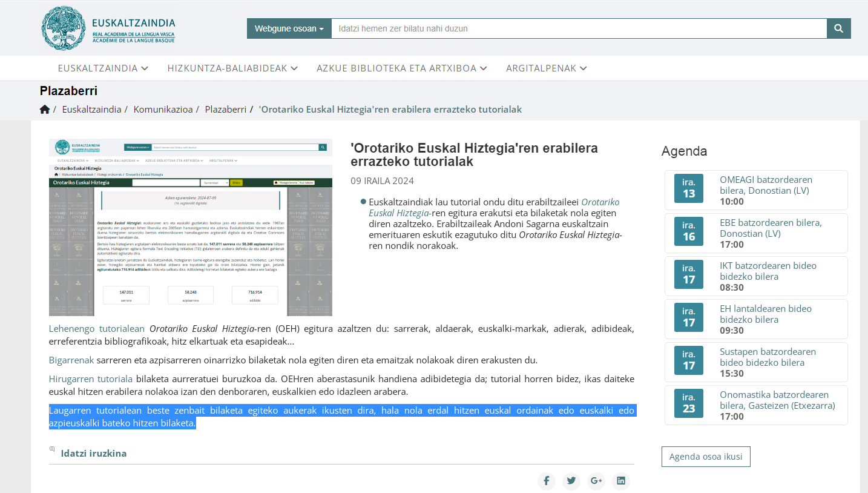The width and height of the screenshot is (868, 493).
Task: Share article on Google Plus
Action: [596, 481]
